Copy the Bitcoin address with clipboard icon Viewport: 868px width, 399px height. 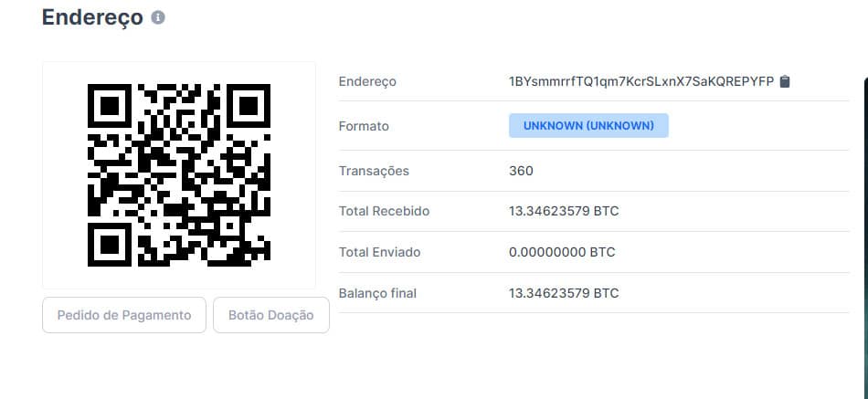pyautogui.click(x=785, y=82)
